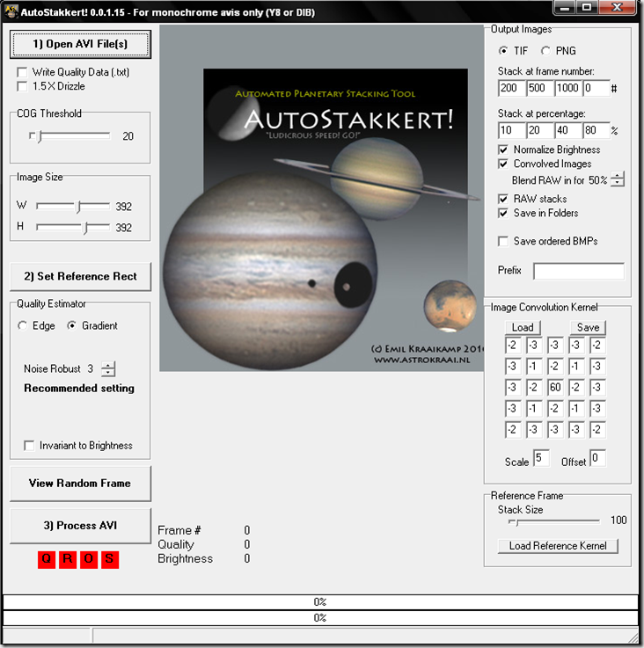
Task: Close the AutoStakkert window
Action: click(x=617, y=7)
